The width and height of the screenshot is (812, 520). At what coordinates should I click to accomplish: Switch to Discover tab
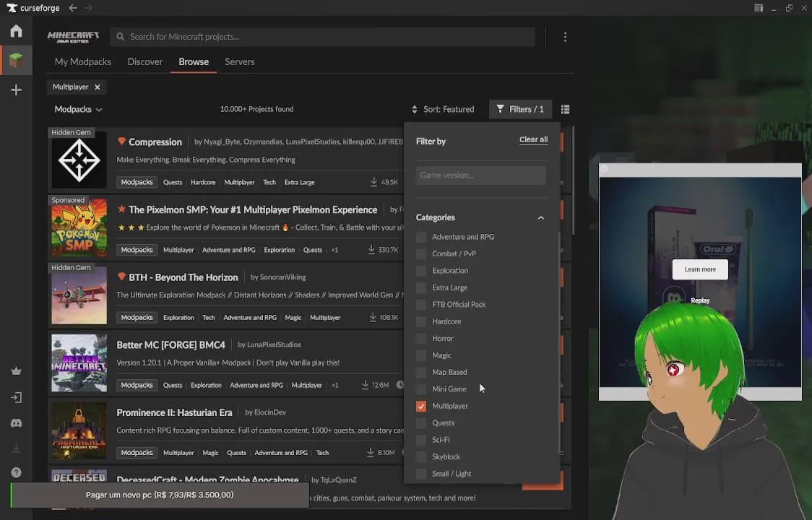point(145,61)
